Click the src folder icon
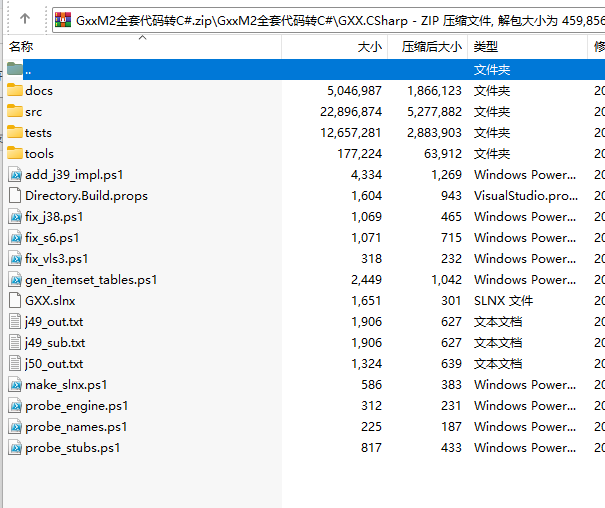 click(15, 111)
